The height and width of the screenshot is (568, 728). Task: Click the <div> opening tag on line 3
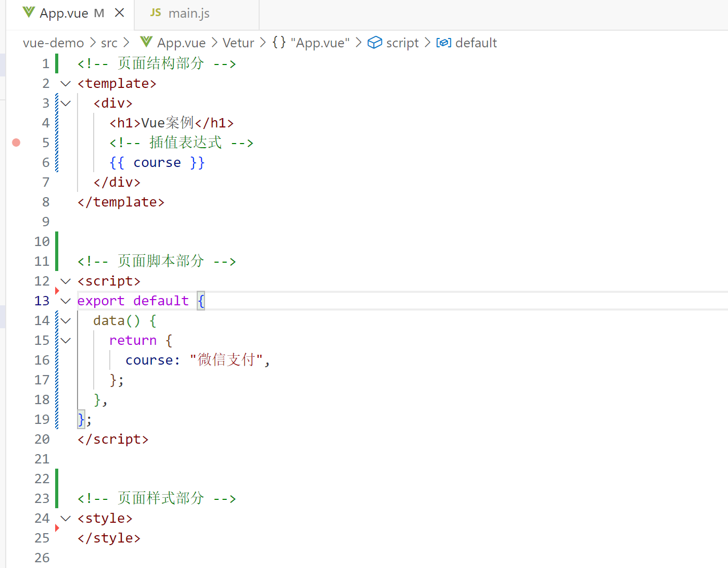click(x=113, y=103)
